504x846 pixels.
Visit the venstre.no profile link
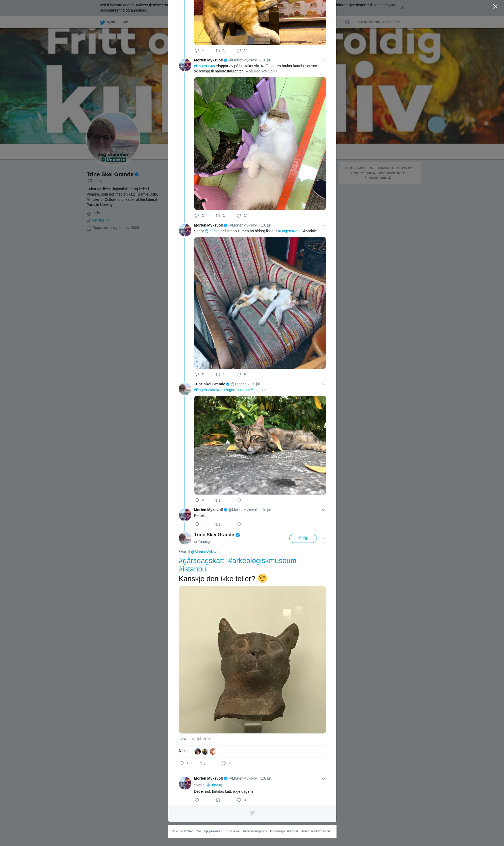click(101, 220)
